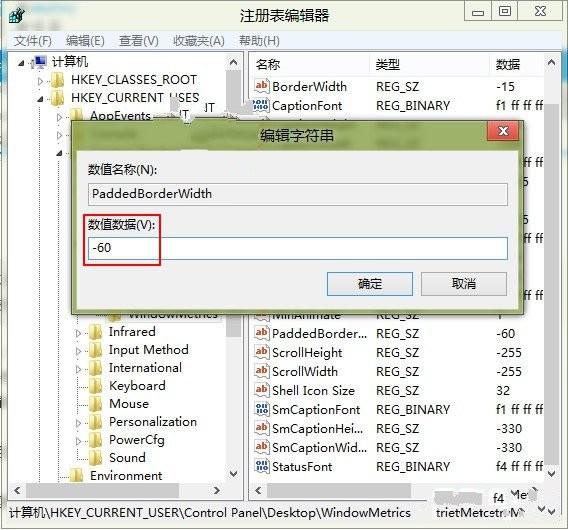The height and width of the screenshot is (530, 568).
Task: Click the Environment folder icon
Action: 76,475
